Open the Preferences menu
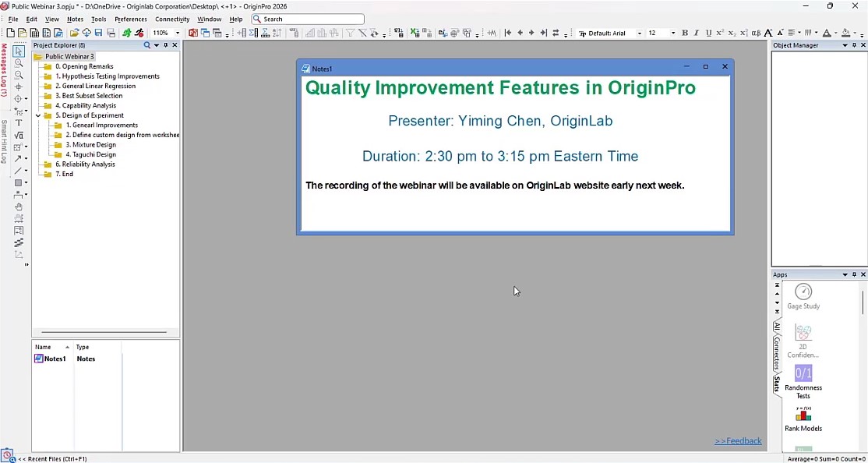Screen dimensions: 868x463 point(131,19)
